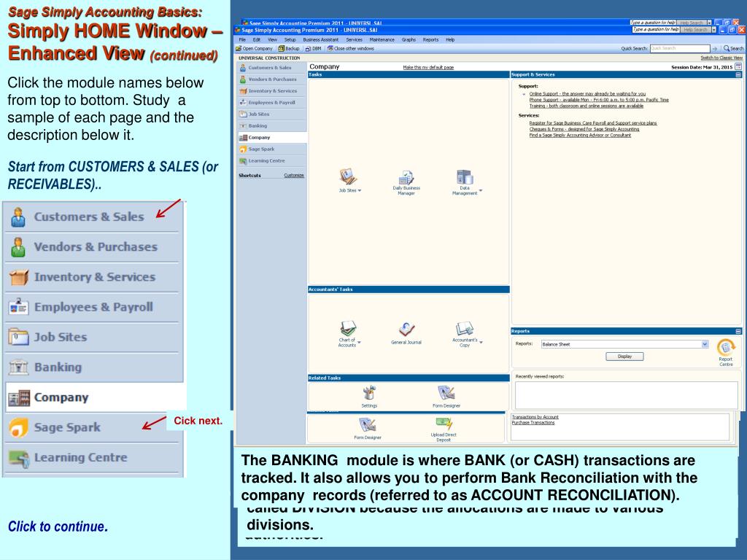Click the Data Management task icon

click(x=465, y=176)
